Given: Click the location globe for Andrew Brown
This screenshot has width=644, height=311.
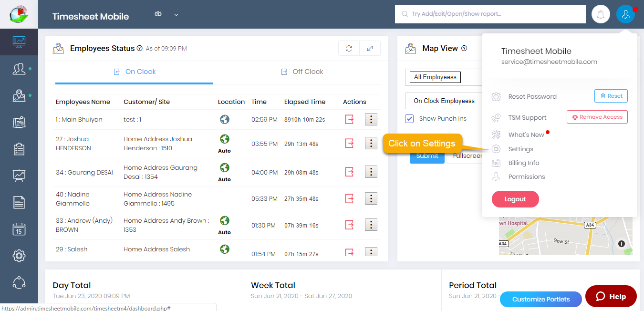Looking at the screenshot, I should click(x=225, y=220).
